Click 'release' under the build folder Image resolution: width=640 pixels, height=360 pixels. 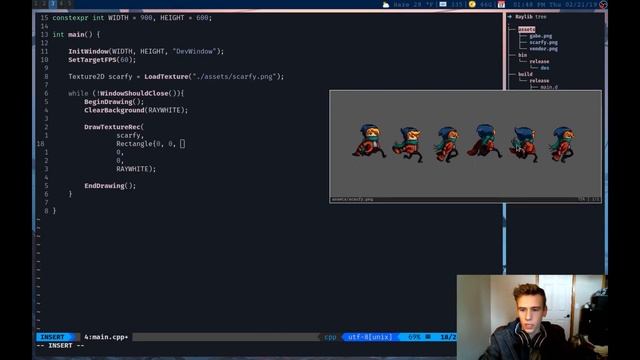point(539,81)
